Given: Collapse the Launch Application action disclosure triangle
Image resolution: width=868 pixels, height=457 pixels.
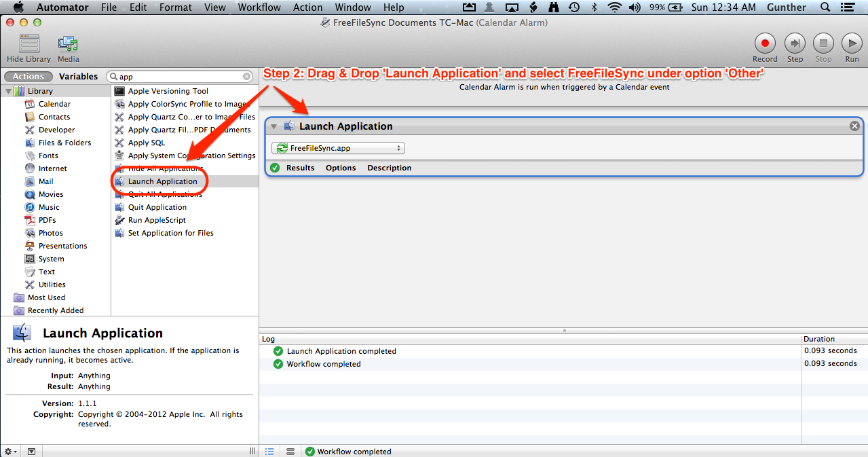Looking at the screenshot, I should [273, 126].
